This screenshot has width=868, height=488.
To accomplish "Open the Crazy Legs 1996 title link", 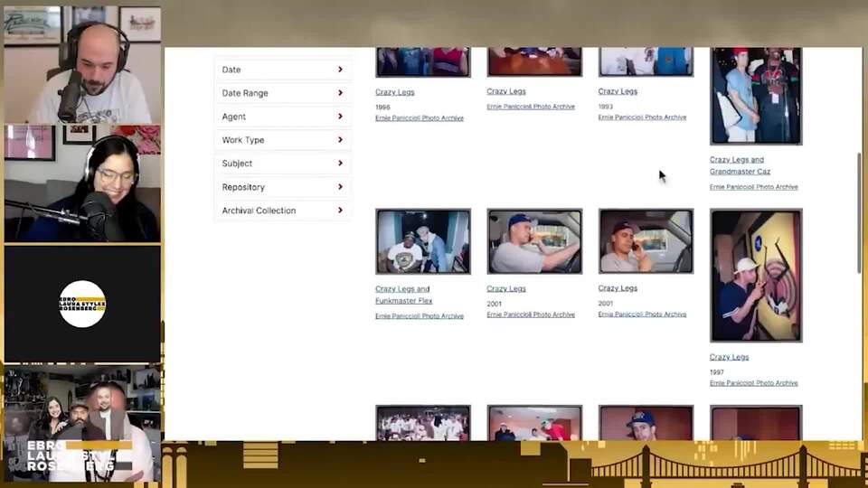I will pyautogui.click(x=395, y=92).
